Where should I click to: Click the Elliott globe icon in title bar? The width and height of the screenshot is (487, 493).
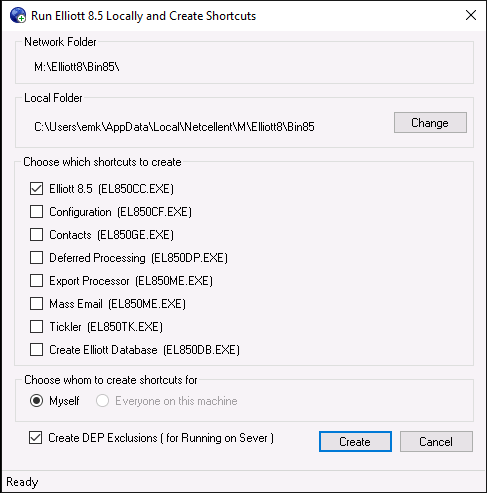(18, 15)
